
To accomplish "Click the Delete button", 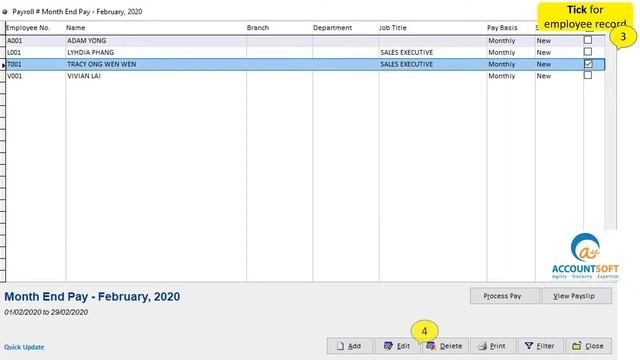I will pos(445,346).
